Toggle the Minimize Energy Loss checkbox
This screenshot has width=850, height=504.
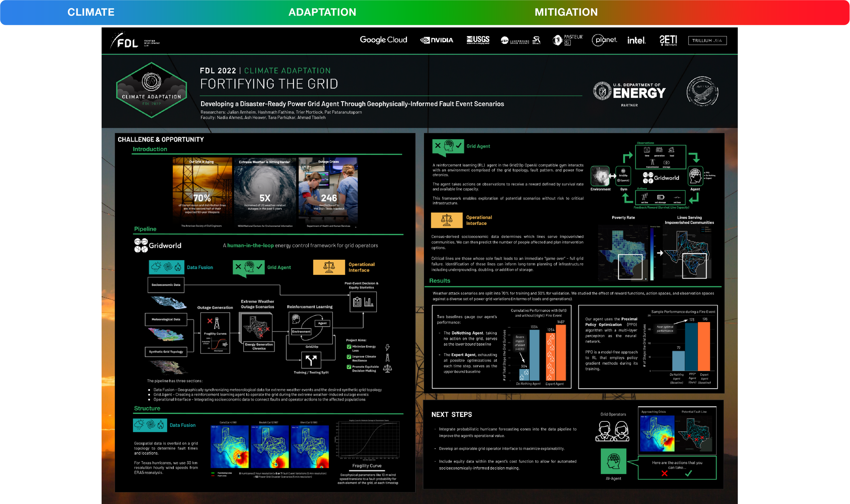pos(349,347)
